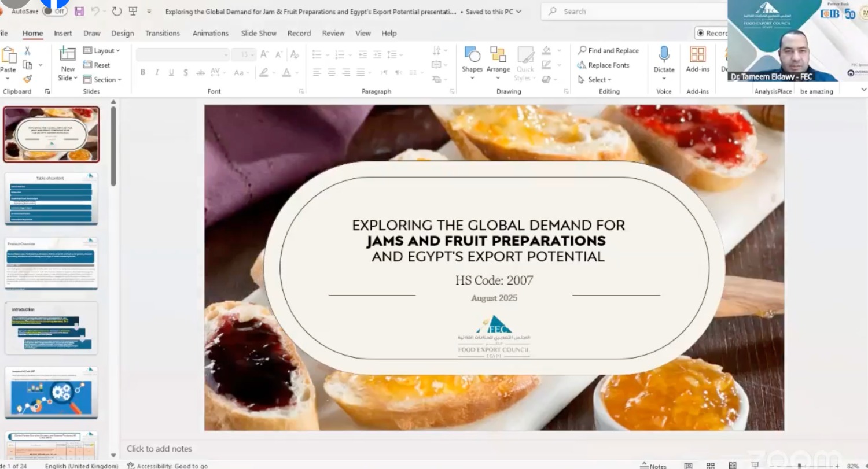The width and height of the screenshot is (868, 469).
Task: Toggle Bold formatting
Action: pos(142,72)
